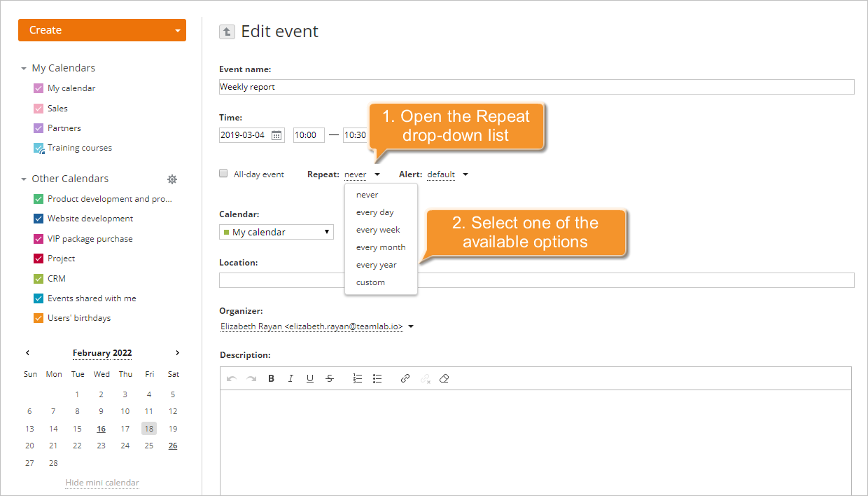Click February 18 in the mini calendar

148,428
